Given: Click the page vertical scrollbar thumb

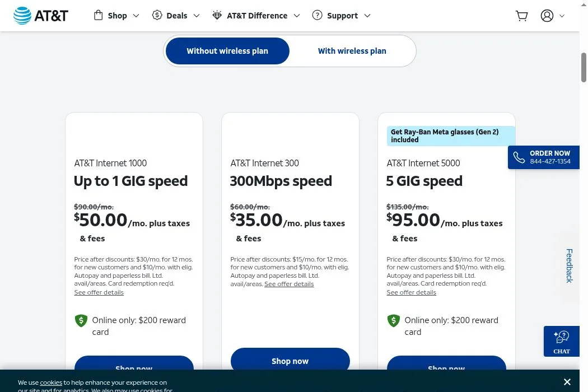Looking at the screenshot, I should click(584, 68).
